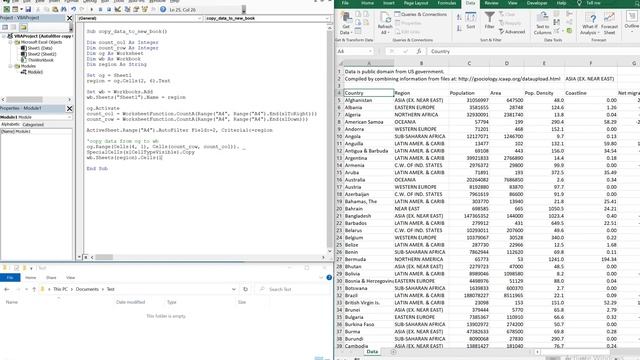Open the Page Layout ribbon tab

[x=416, y=3]
